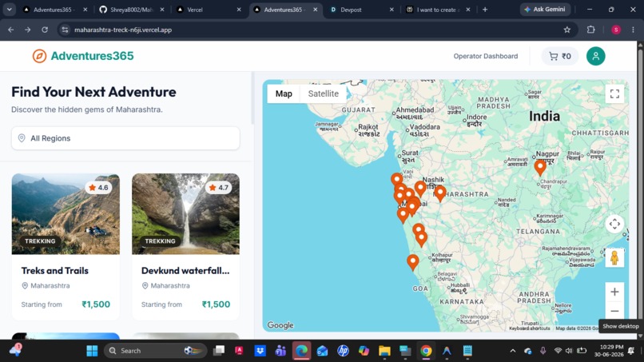Close the Vercel tab
Image resolution: width=644 pixels, height=362 pixels.
coord(239,10)
